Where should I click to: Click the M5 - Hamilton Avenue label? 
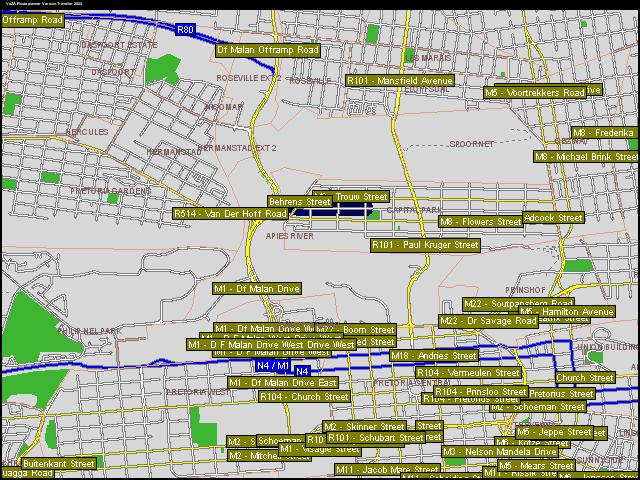(567, 312)
